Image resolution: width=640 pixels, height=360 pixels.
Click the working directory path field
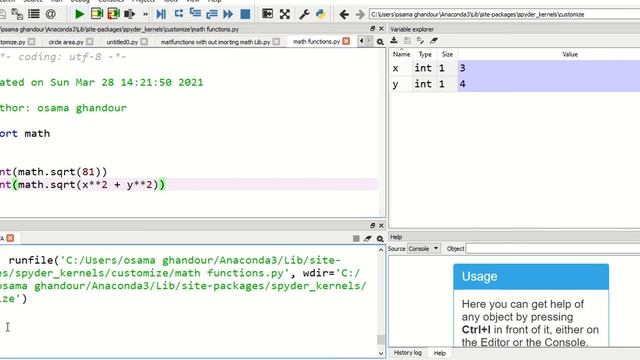point(504,14)
